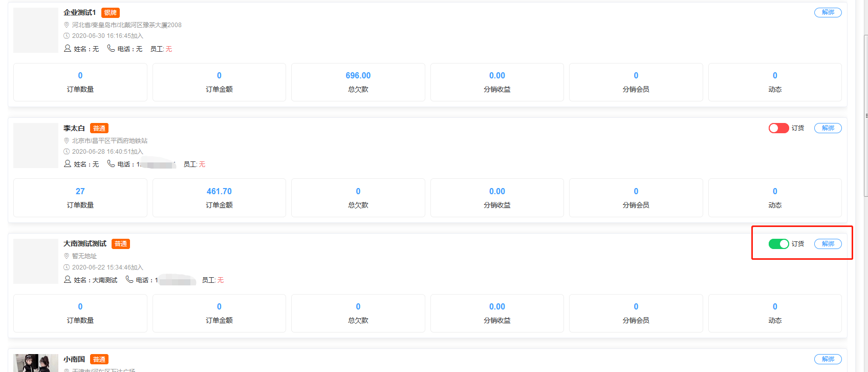Click 2020-06-28 16:40:51加入 timestamp

click(x=107, y=152)
